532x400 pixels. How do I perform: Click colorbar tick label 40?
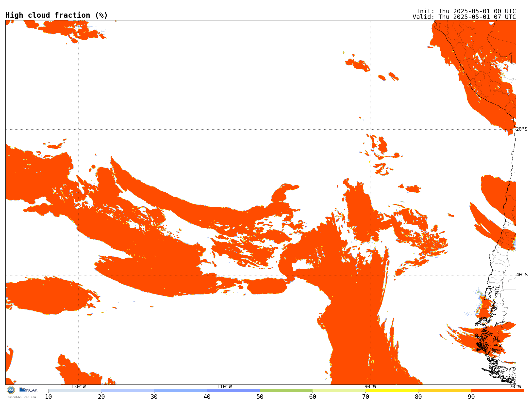(x=207, y=397)
